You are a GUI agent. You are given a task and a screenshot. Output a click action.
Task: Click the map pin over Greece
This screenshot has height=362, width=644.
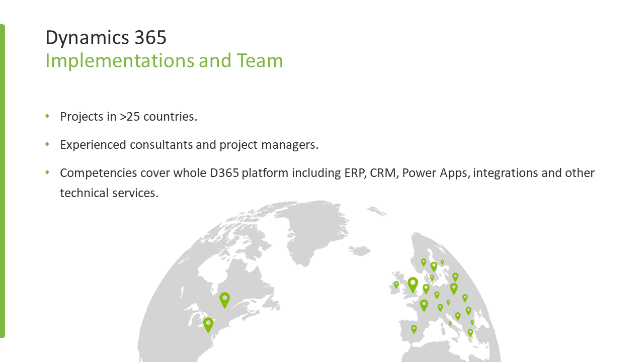tap(470, 332)
